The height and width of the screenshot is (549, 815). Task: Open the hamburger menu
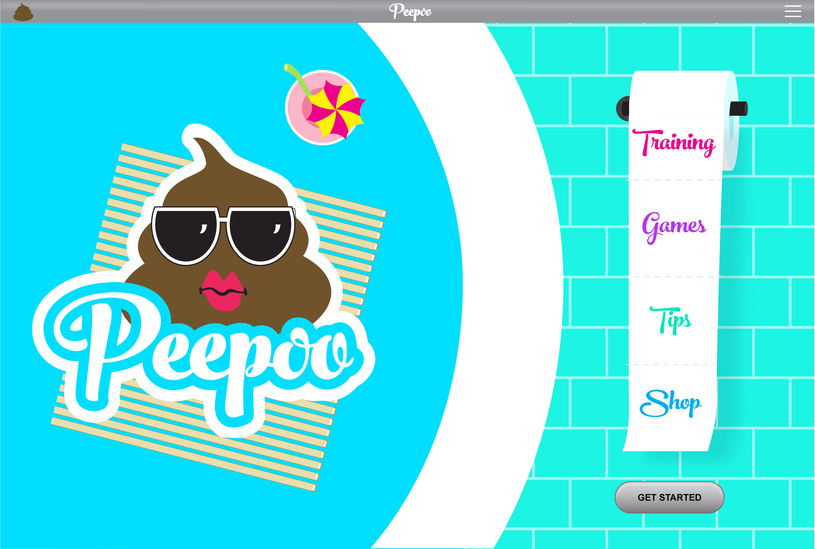click(x=793, y=11)
